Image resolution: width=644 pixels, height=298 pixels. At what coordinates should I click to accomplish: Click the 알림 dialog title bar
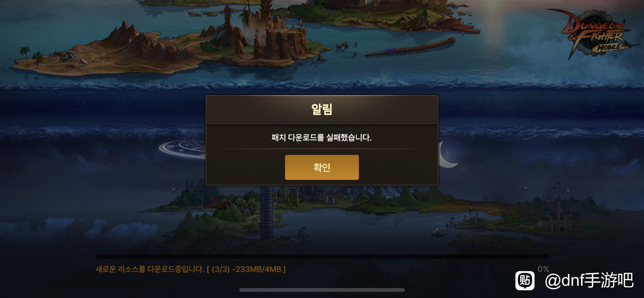(322, 110)
